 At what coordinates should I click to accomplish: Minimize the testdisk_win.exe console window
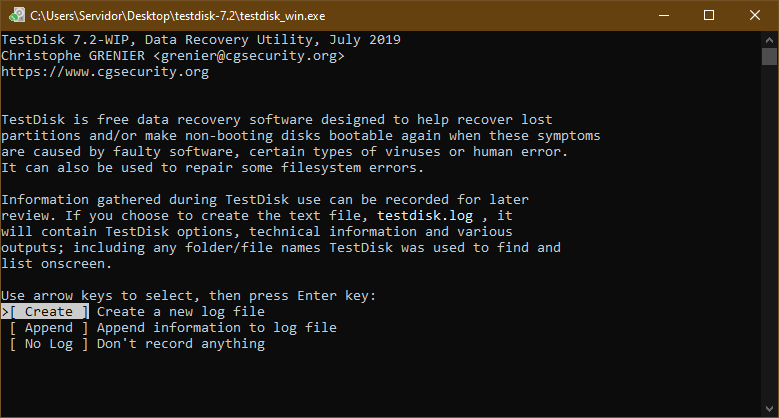pos(664,15)
